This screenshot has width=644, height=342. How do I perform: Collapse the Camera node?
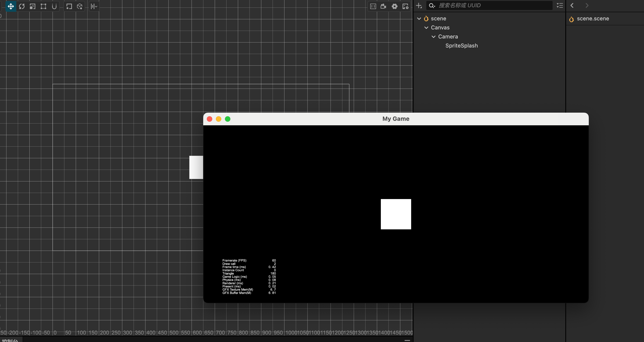click(x=434, y=37)
